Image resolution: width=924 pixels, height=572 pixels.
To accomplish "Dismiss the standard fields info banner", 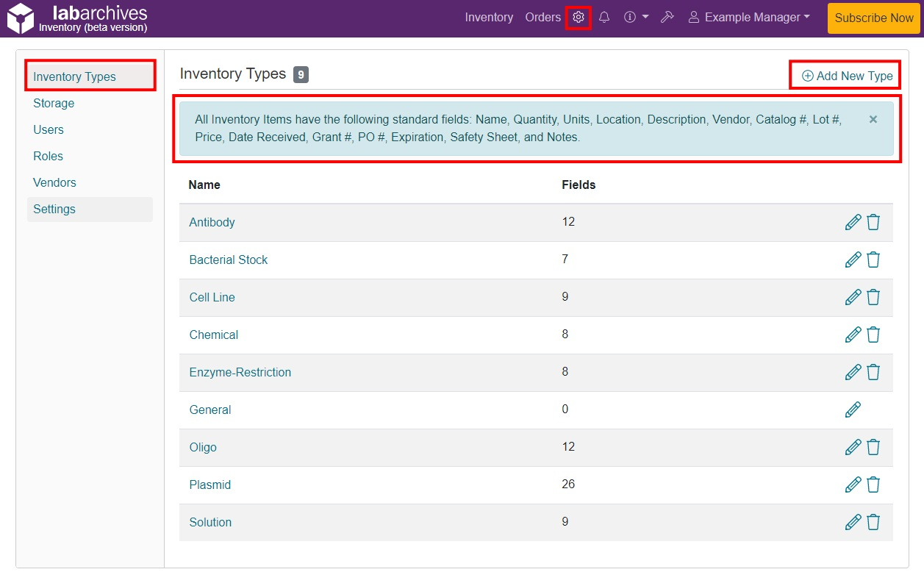I will coord(873,119).
